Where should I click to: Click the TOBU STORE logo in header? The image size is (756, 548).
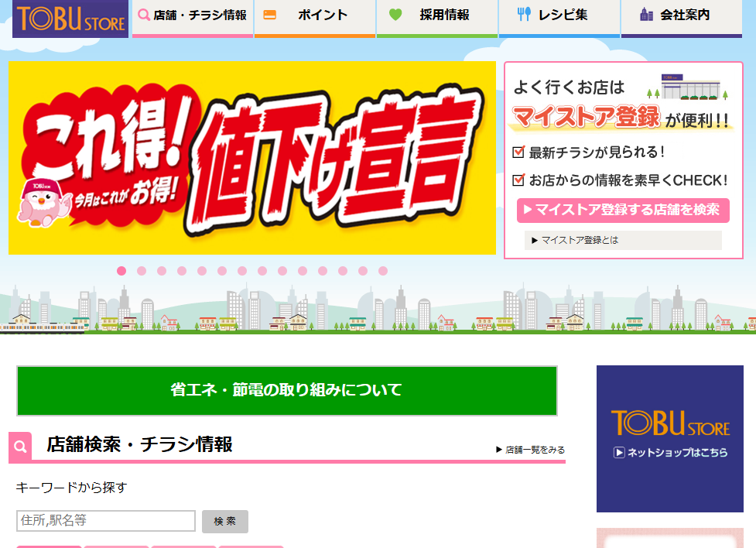tap(70, 19)
